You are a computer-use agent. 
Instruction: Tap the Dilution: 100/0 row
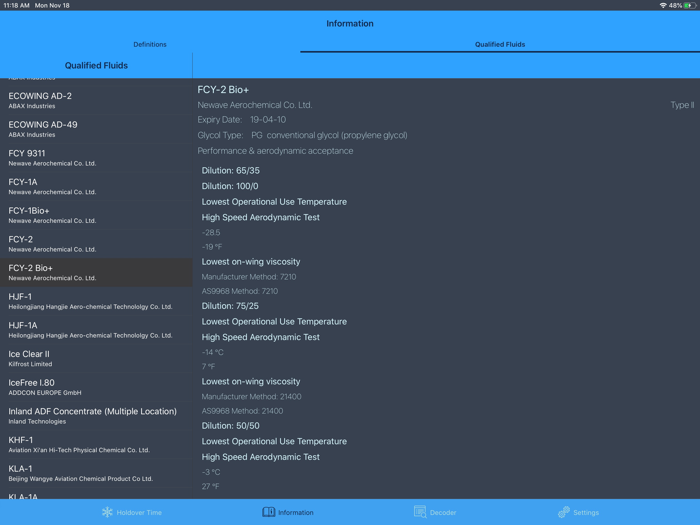(x=229, y=186)
